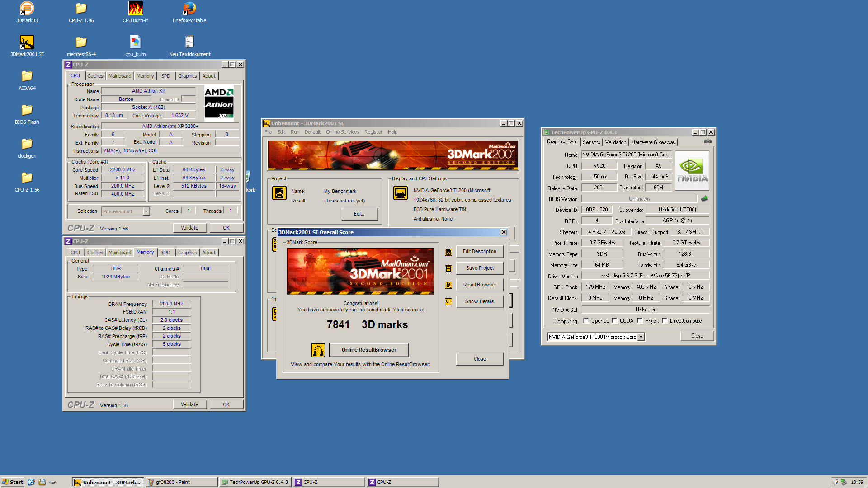Click OK in the bottom CPU-Z window
Viewport: 868px width, 488px height.
click(226, 404)
